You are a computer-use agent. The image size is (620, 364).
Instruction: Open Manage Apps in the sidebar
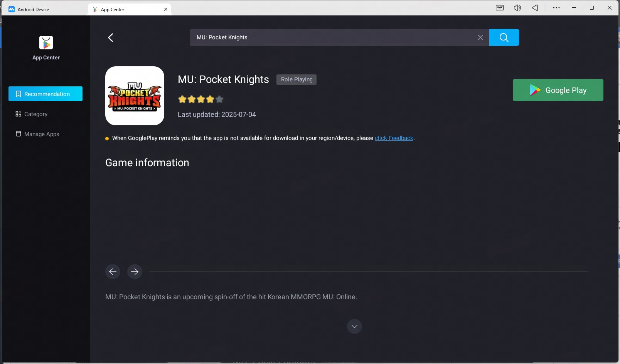tap(45, 134)
